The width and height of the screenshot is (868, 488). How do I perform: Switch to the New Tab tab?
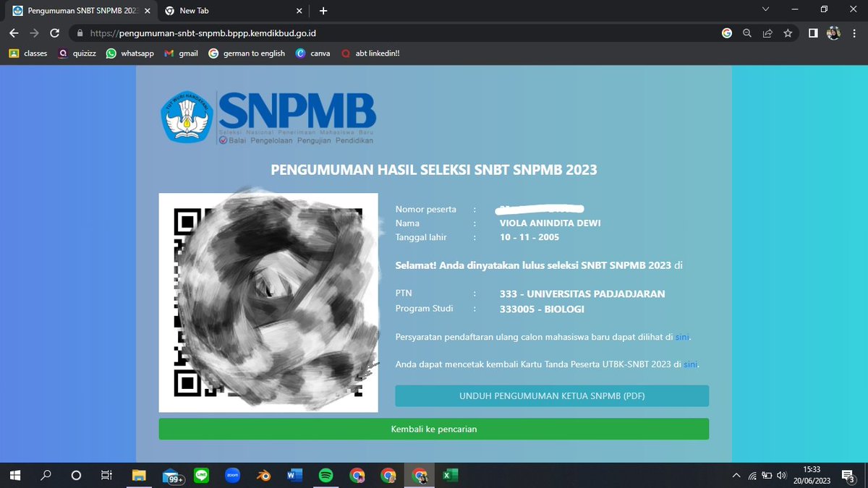231,11
